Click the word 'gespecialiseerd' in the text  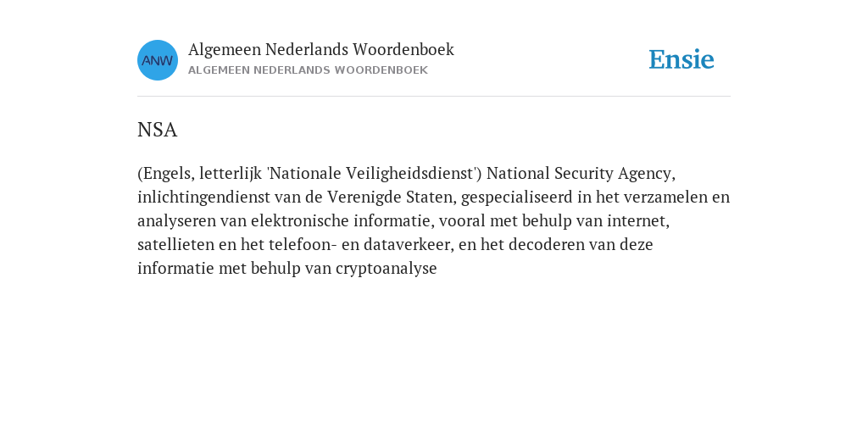pyautogui.click(x=517, y=198)
